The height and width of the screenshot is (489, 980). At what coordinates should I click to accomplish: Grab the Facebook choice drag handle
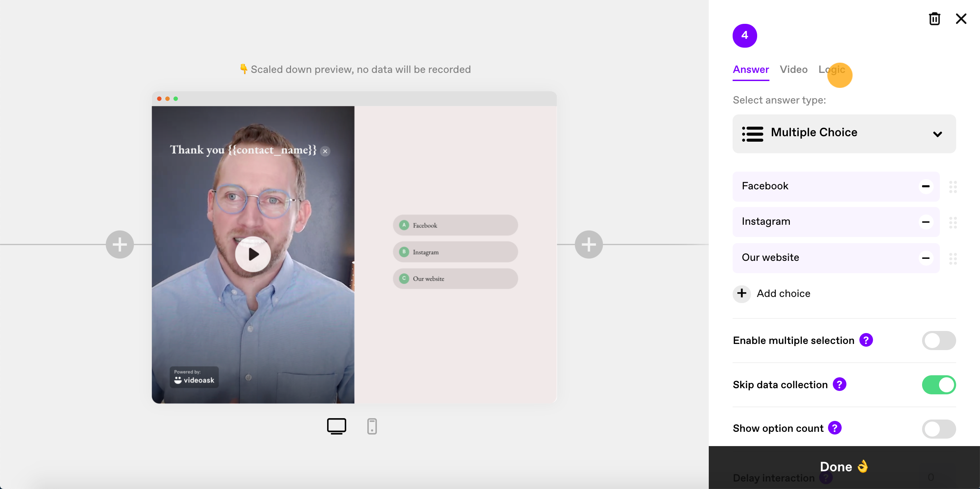pos(953,187)
